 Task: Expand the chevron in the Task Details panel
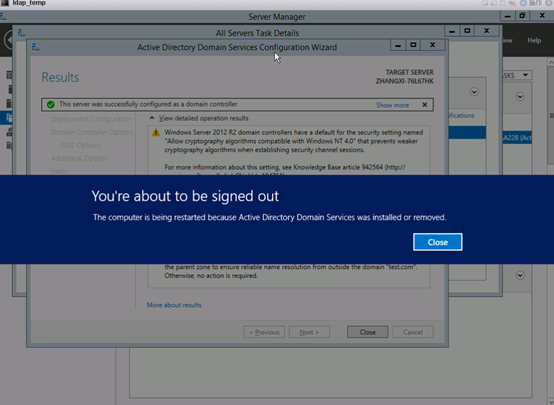[x=474, y=92]
